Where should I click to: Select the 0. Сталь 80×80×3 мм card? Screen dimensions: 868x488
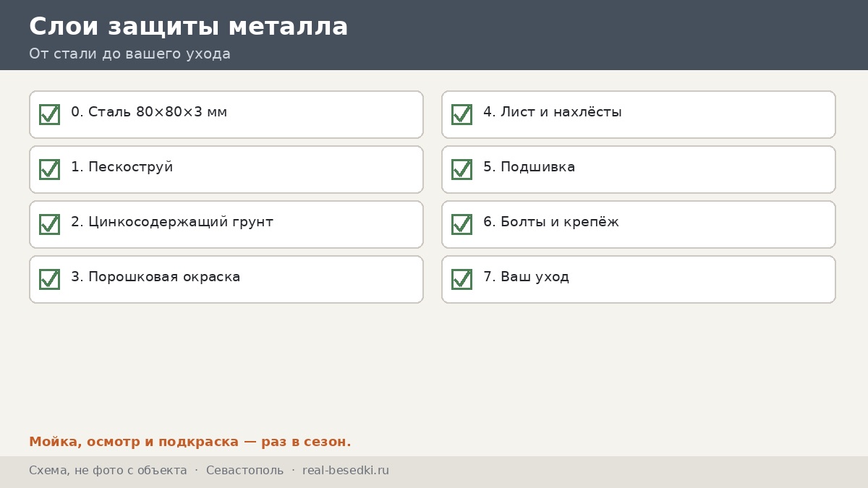tap(226, 114)
